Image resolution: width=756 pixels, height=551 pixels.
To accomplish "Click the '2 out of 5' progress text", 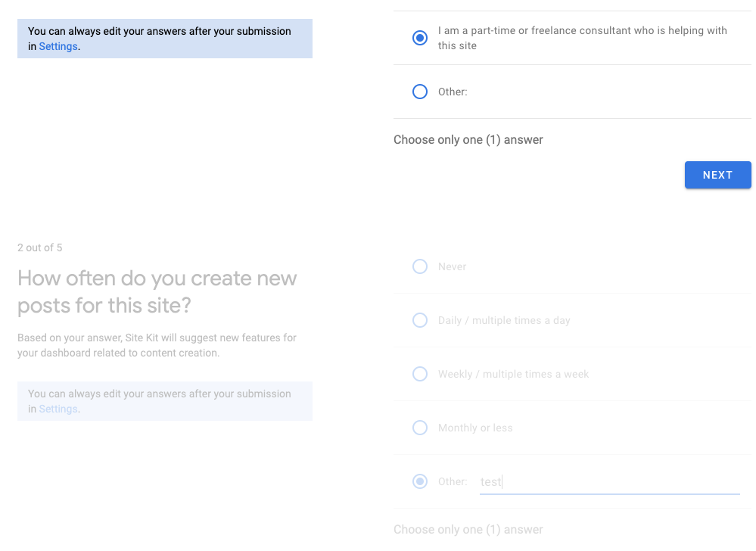I will point(40,247).
